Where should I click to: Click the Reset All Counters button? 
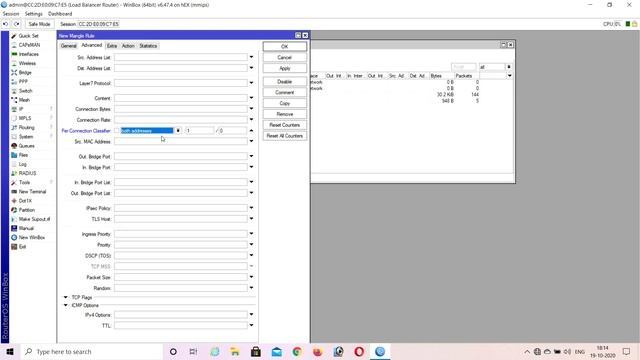(x=284, y=136)
